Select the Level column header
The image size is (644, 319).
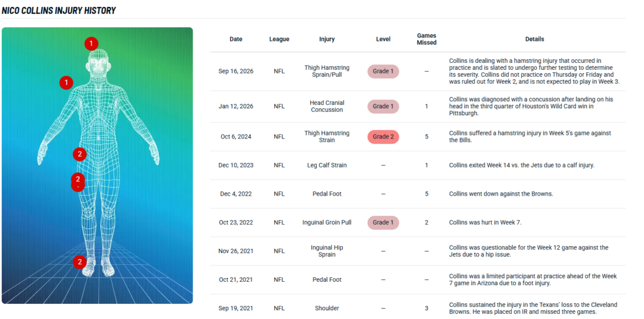coord(383,39)
